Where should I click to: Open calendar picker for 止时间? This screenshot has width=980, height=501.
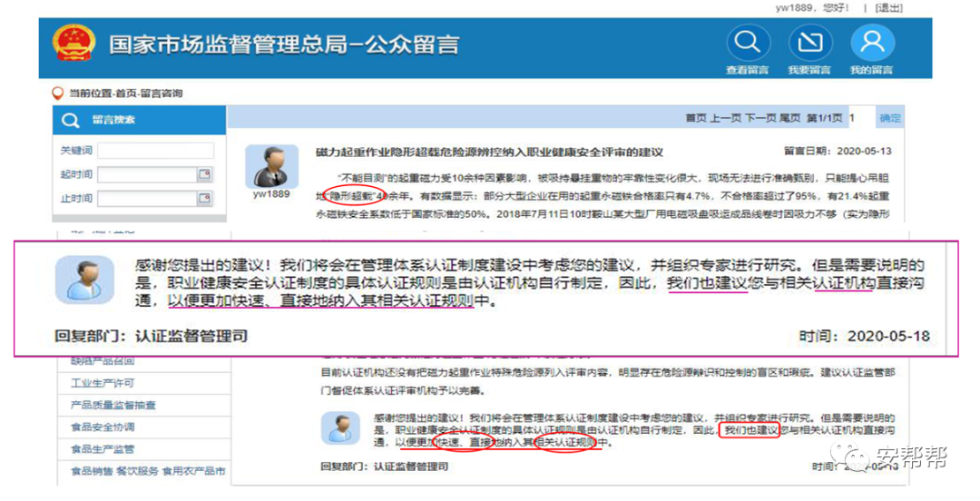pyautogui.click(x=205, y=199)
